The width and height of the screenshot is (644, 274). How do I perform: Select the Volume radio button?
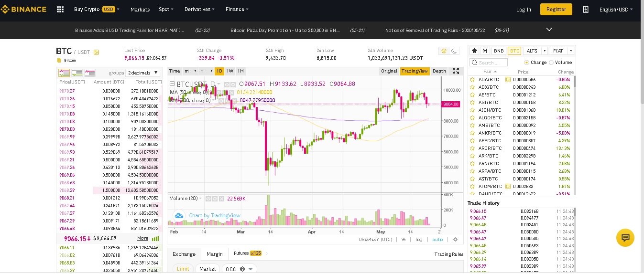(551, 63)
